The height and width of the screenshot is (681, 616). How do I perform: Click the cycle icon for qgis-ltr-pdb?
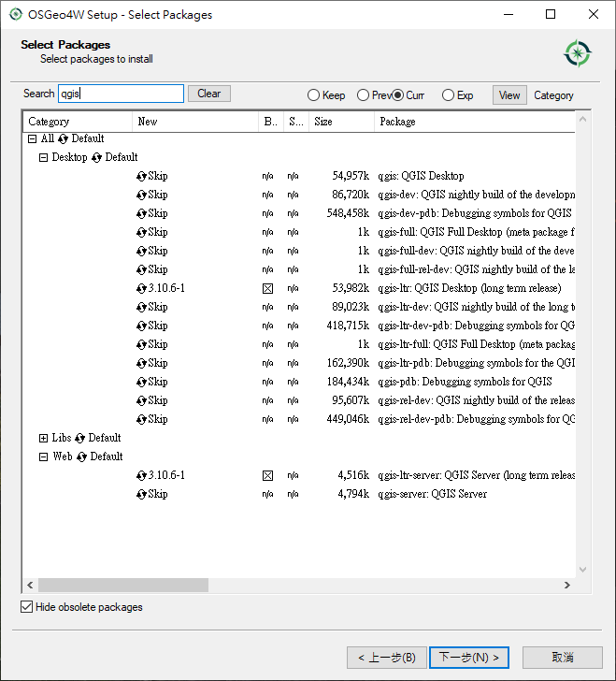141,363
